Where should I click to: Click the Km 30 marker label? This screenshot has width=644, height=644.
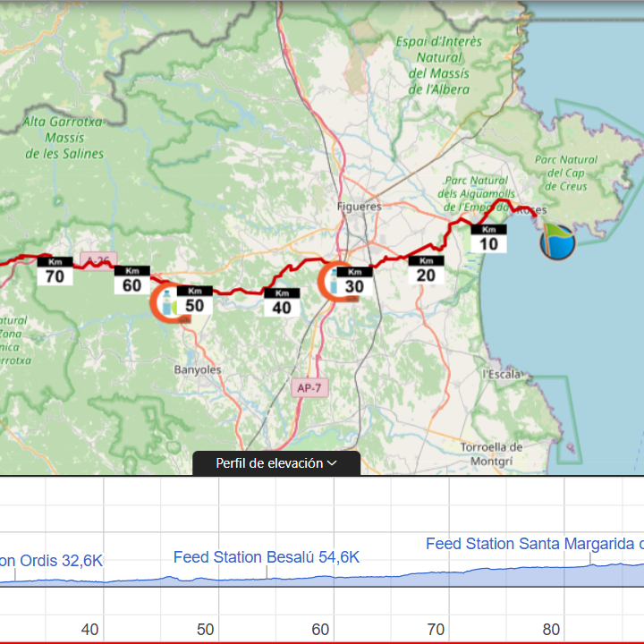point(355,282)
